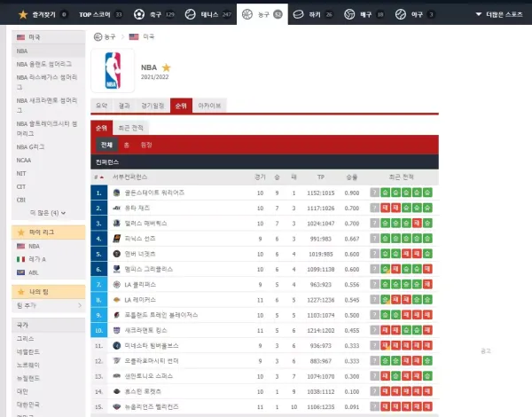Click the NBA league logo thumbnail
This screenshot has height=417, width=532.
[113, 71]
